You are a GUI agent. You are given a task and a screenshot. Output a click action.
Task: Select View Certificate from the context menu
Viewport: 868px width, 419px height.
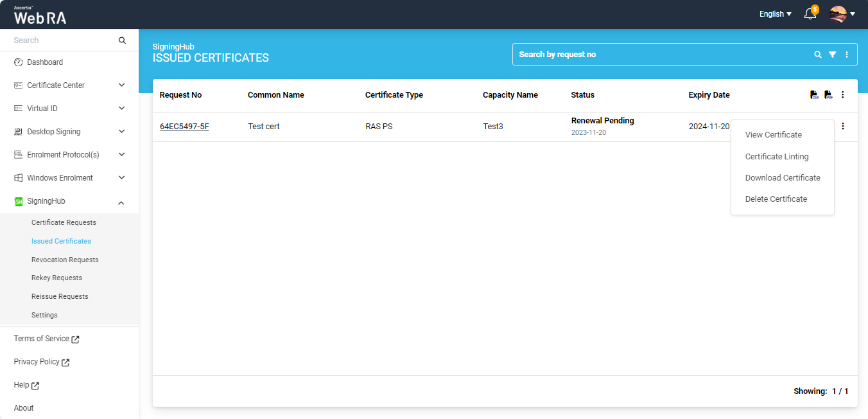[x=773, y=135]
